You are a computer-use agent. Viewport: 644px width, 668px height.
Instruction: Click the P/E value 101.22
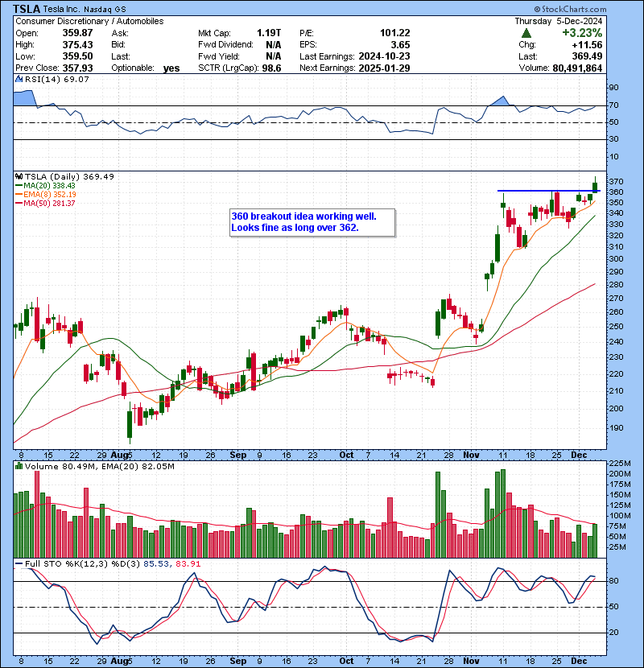point(394,33)
